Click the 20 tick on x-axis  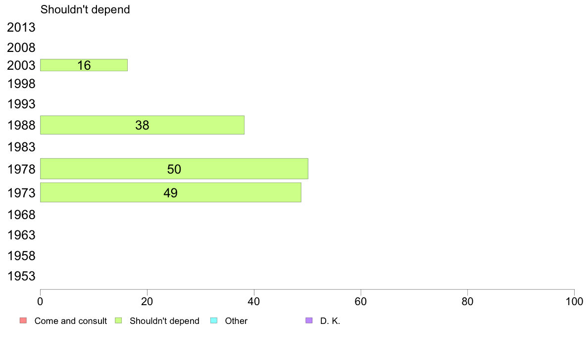point(147,301)
